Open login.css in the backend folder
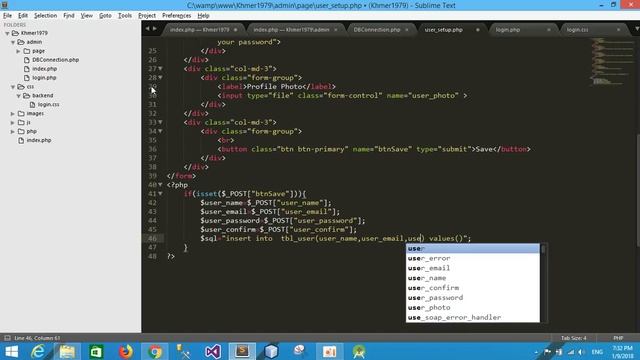 coord(48,104)
